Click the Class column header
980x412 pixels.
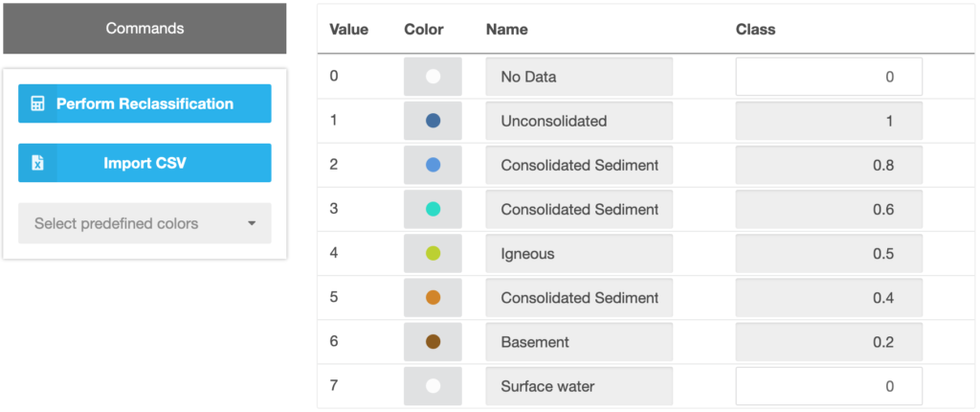click(x=755, y=30)
